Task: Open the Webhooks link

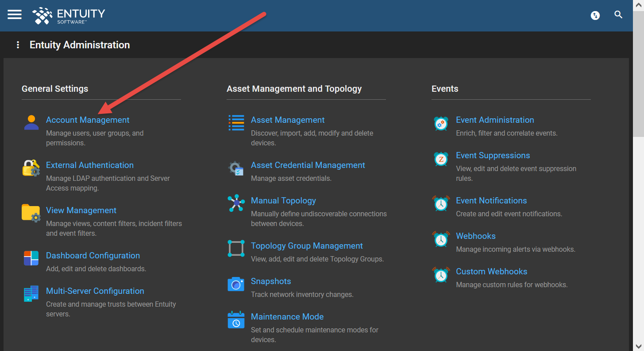Action: pos(476,236)
